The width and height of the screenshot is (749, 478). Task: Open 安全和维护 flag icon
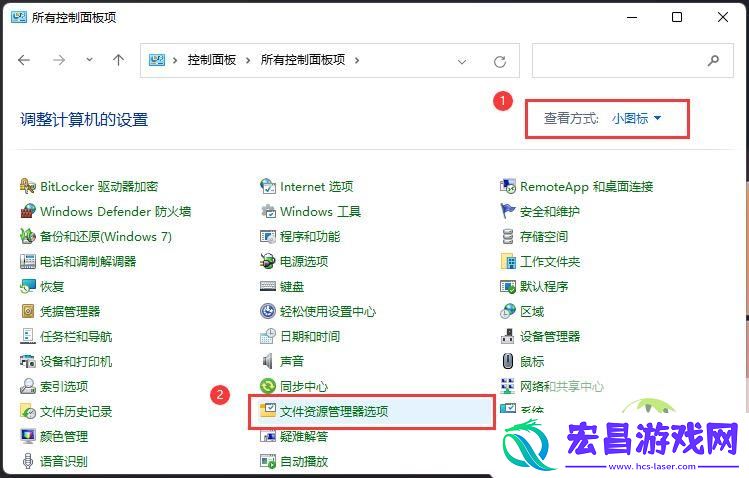[508, 211]
